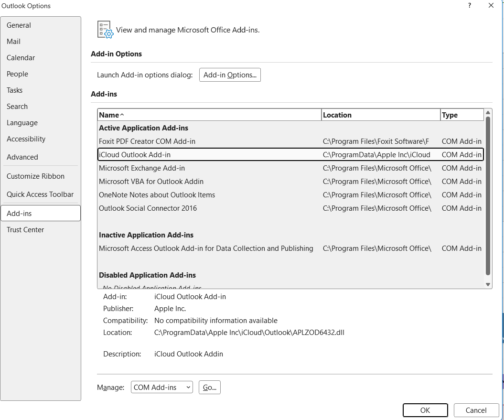Select OneNote Notes about Outlook Items

pos(290,195)
